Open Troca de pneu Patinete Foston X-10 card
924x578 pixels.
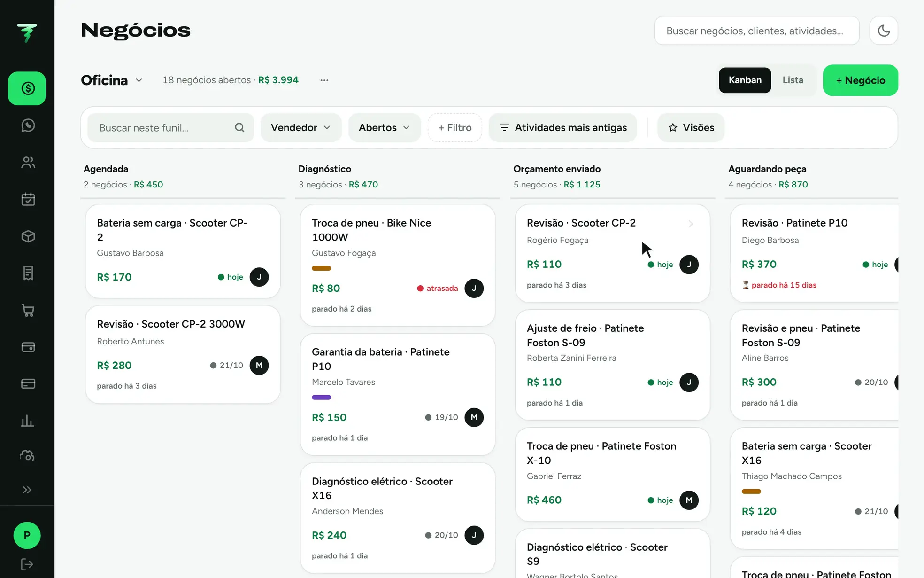(613, 475)
